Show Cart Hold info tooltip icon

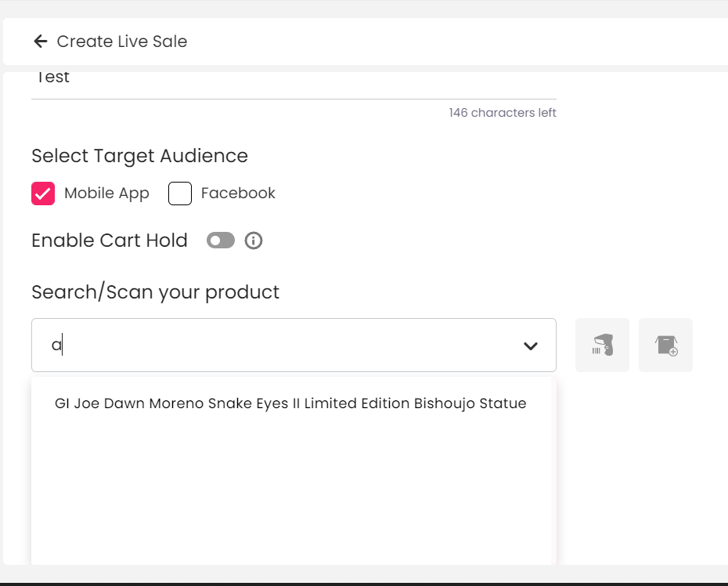pyautogui.click(x=254, y=241)
